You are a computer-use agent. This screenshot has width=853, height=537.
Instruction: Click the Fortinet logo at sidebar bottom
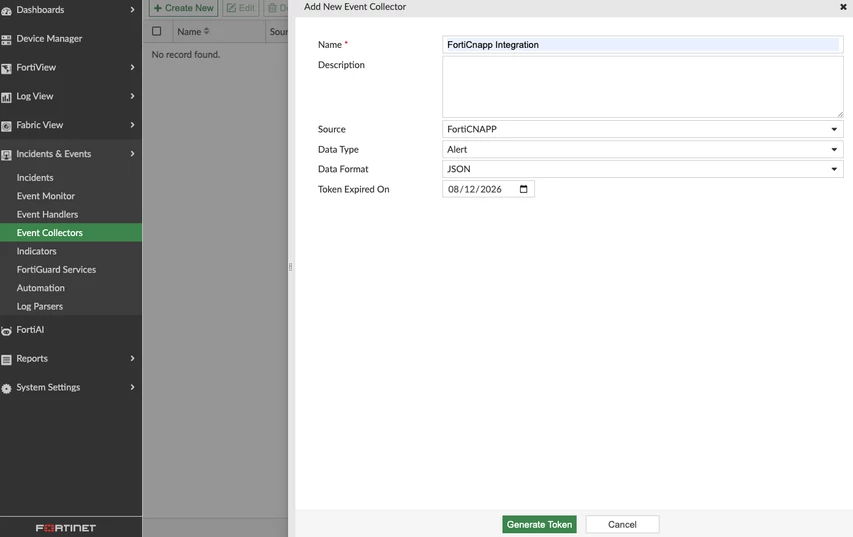click(x=66, y=528)
